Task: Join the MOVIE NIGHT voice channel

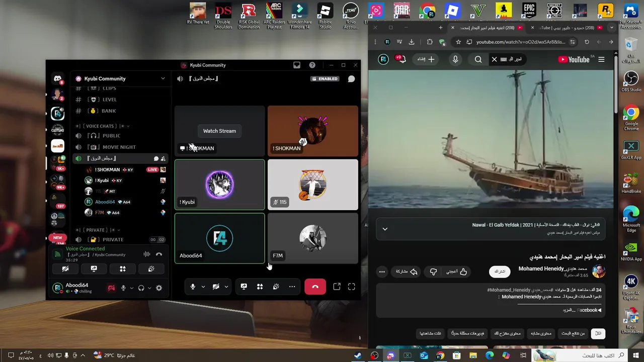Action: click(120, 147)
